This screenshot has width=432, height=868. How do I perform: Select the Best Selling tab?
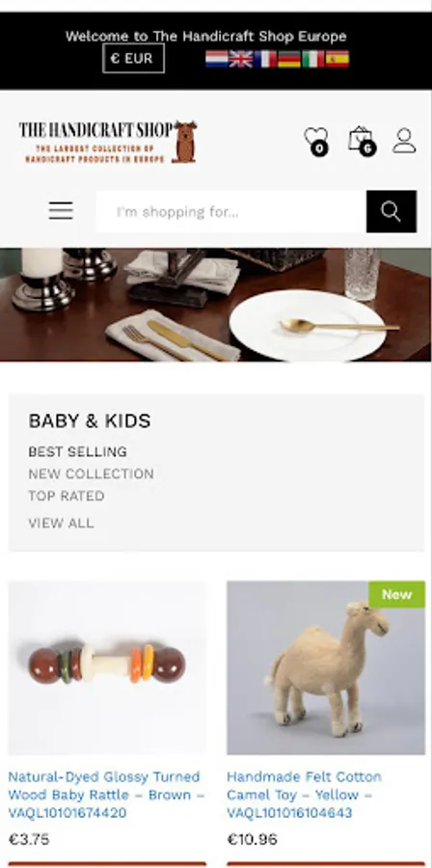point(77,451)
